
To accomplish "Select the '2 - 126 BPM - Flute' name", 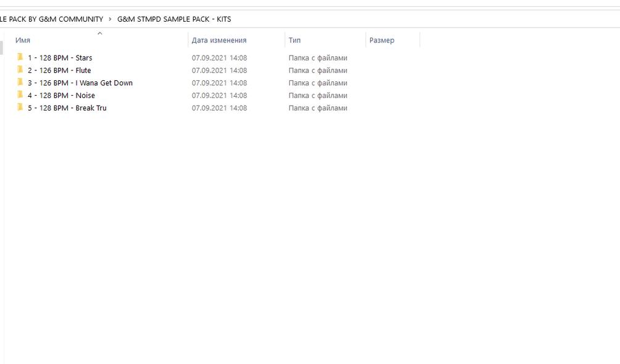I will [59, 70].
